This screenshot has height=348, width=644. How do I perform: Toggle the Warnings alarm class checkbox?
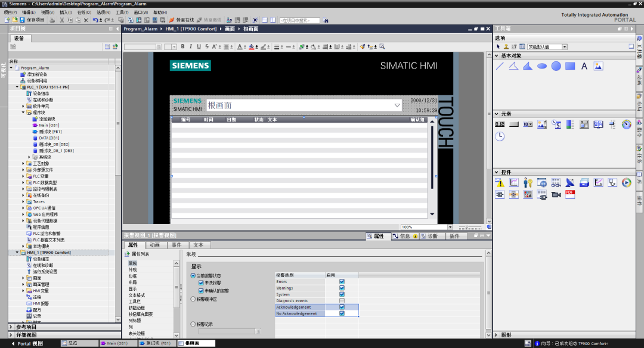tap(342, 288)
